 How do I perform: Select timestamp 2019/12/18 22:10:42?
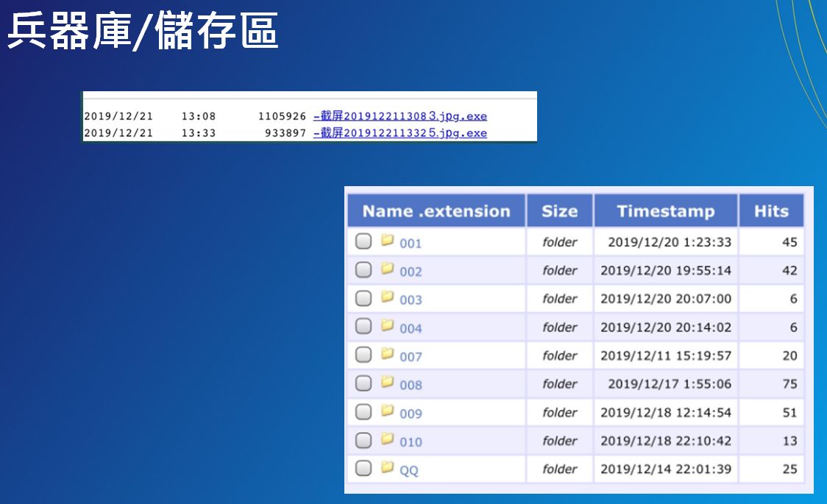[x=666, y=441]
